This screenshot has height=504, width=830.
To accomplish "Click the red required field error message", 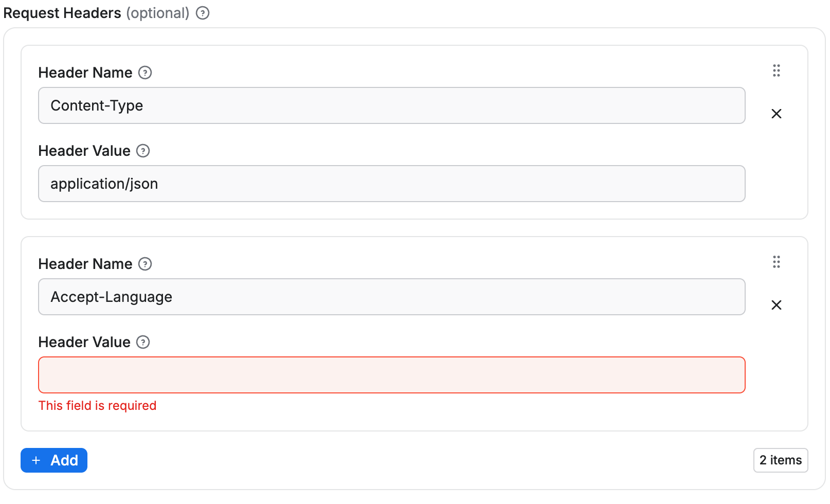I will tap(97, 406).
